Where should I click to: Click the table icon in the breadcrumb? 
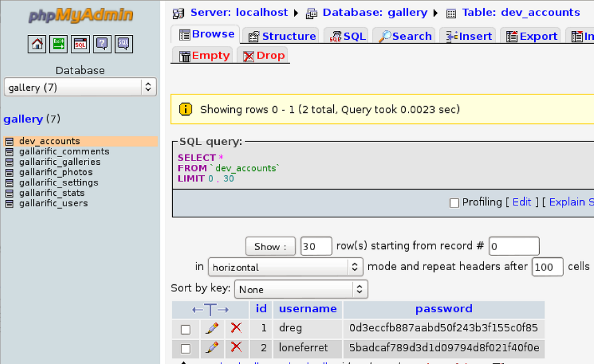(x=451, y=14)
